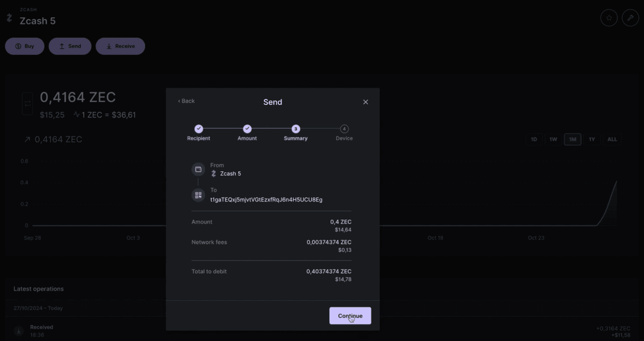Select the 1D chart range
The height and width of the screenshot is (341, 644).
point(534,139)
